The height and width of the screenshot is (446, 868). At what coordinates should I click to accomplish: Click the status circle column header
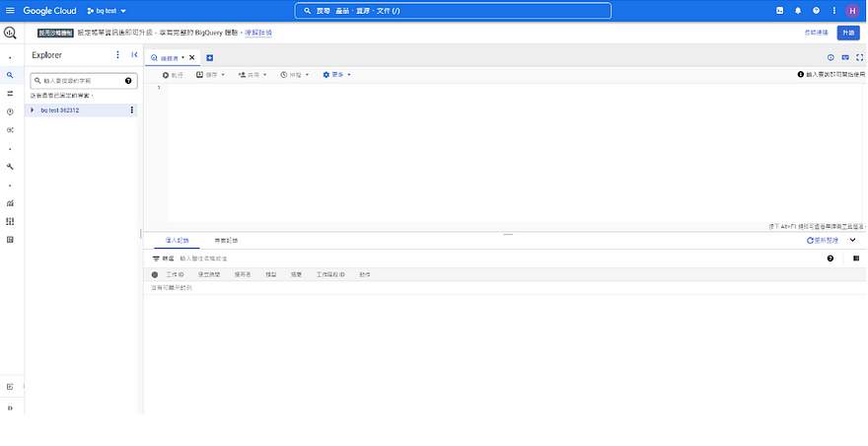pos(155,274)
